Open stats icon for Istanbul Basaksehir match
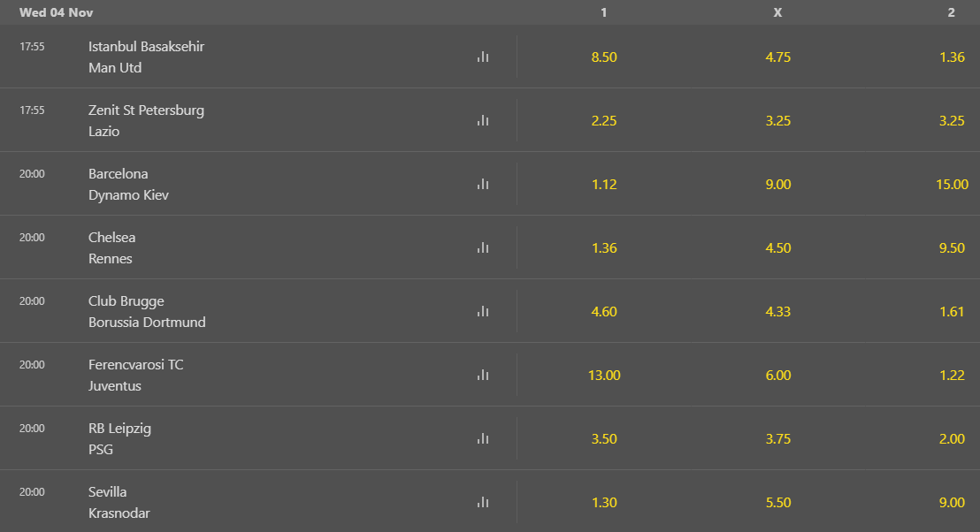Screen dimensions: 980x532 (x=482, y=57)
